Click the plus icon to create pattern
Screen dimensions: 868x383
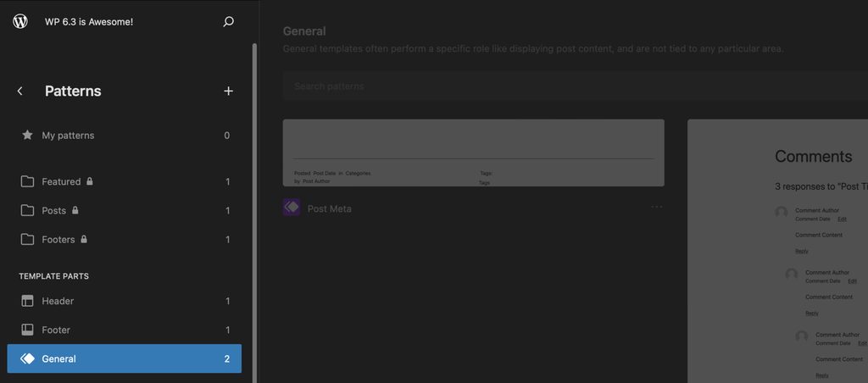click(228, 92)
